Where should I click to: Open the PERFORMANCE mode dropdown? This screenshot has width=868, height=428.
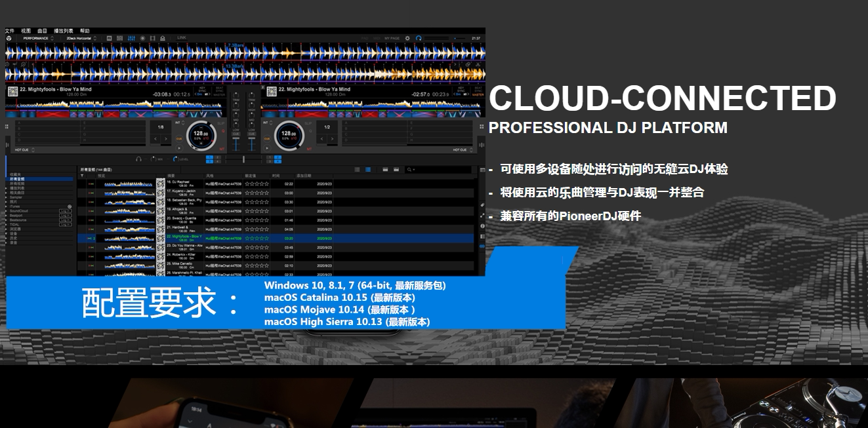pyautogui.click(x=39, y=38)
